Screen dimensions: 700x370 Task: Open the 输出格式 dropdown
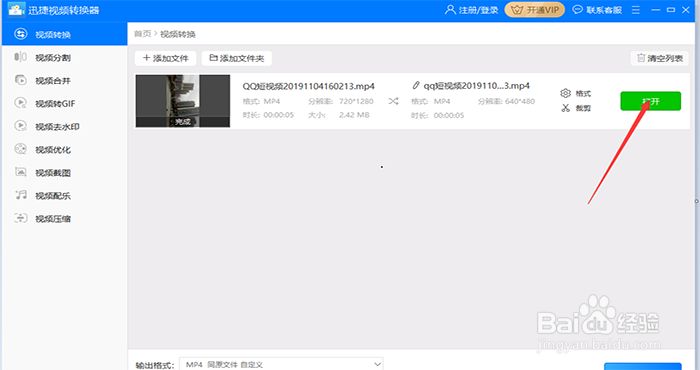tap(281, 364)
